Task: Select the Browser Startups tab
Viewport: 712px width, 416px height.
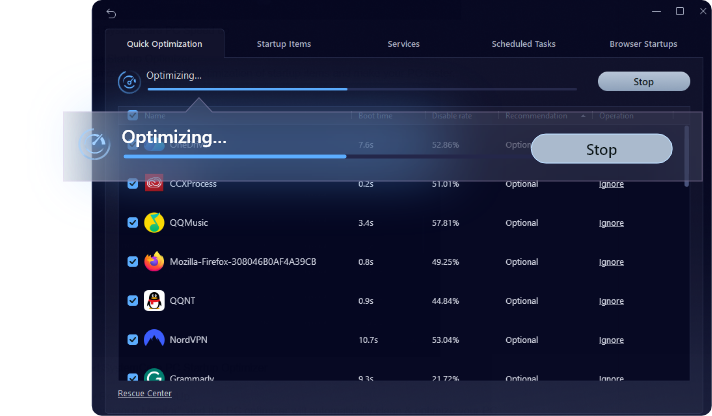Action: tap(643, 44)
